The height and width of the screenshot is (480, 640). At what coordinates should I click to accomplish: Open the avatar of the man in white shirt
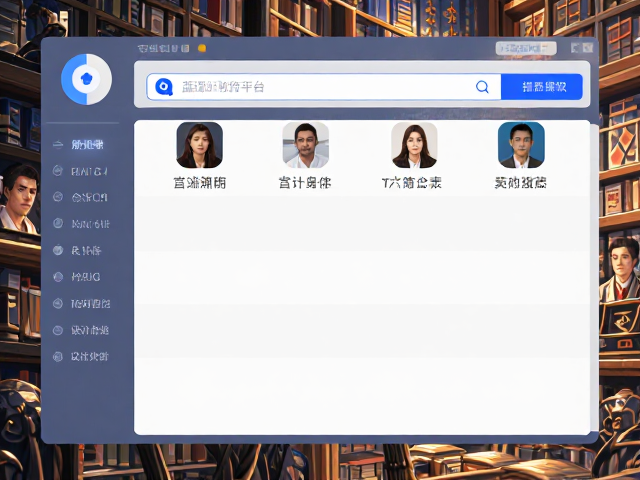click(x=306, y=145)
